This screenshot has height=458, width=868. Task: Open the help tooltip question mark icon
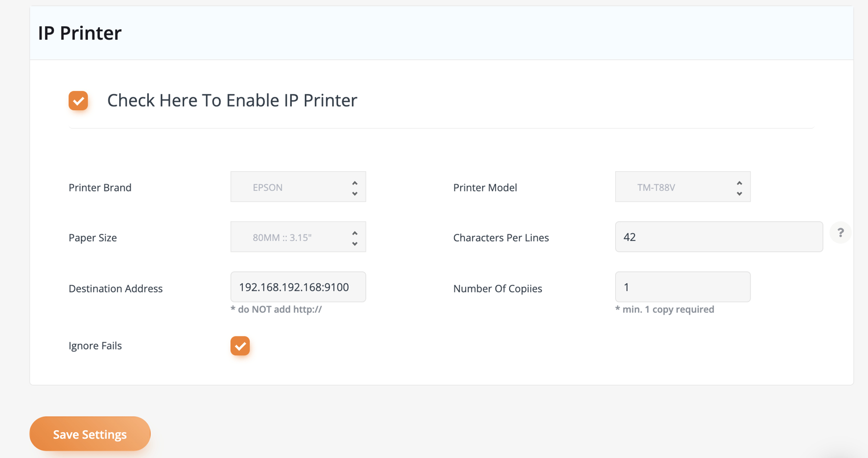tap(840, 232)
